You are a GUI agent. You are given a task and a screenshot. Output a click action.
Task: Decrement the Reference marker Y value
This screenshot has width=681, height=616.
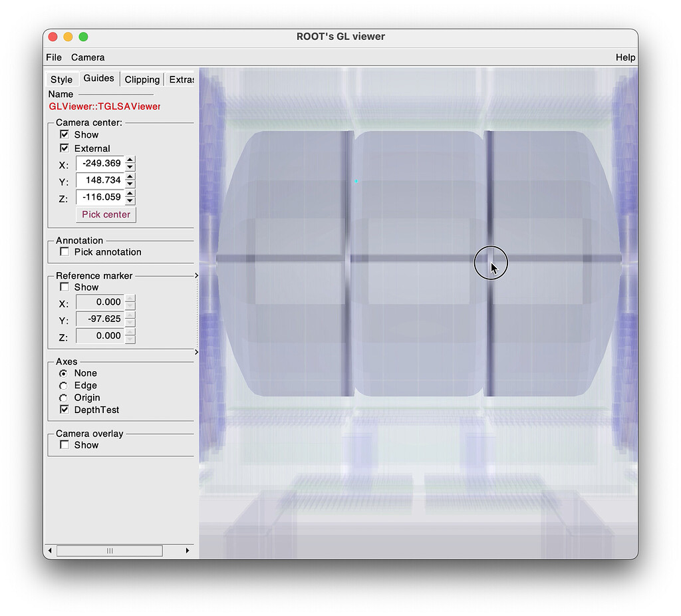131,322
